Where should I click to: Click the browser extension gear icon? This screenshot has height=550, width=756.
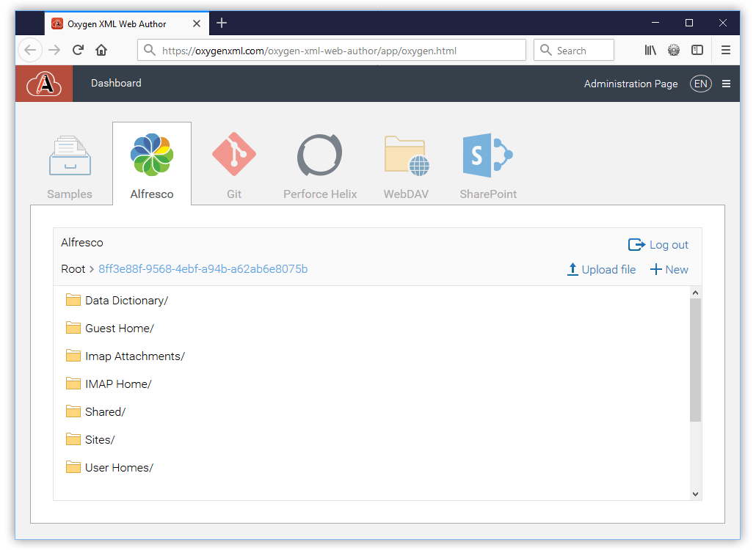point(674,50)
